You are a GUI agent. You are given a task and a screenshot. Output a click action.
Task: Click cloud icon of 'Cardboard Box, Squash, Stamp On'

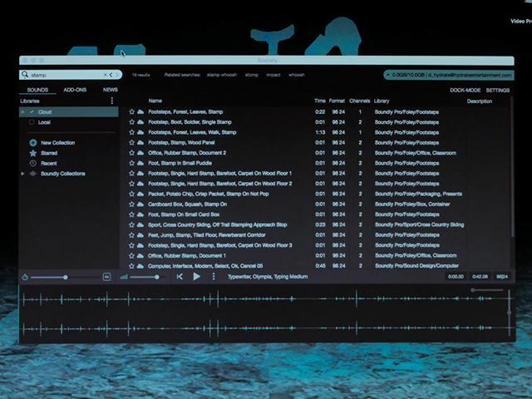(x=140, y=204)
